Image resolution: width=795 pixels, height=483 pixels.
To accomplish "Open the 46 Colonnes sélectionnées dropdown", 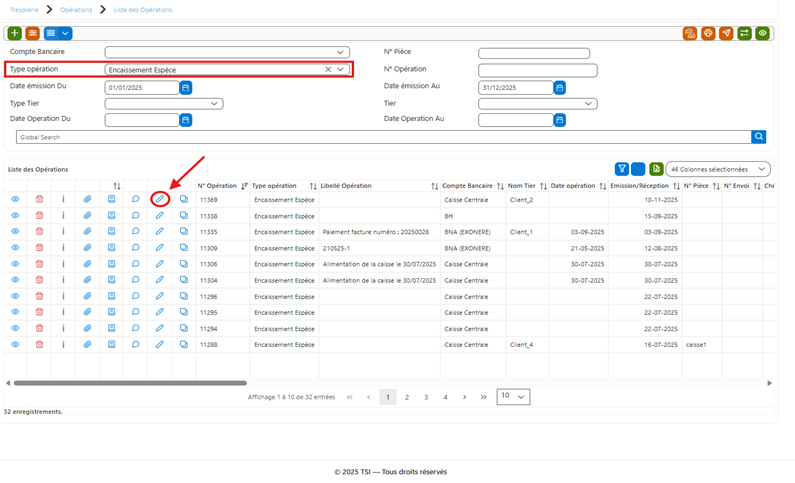I will 718,169.
